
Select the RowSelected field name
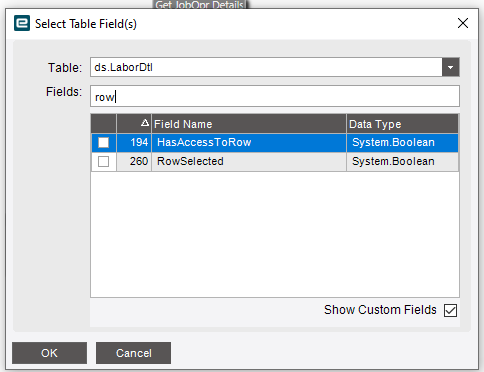(x=190, y=162)
